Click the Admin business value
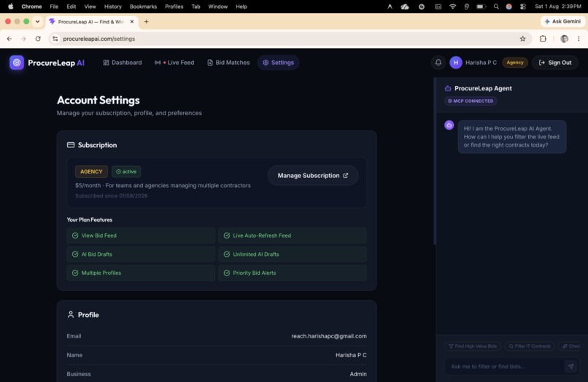The width and height of the screenshot is (588, 382). (x=358, y=374)
